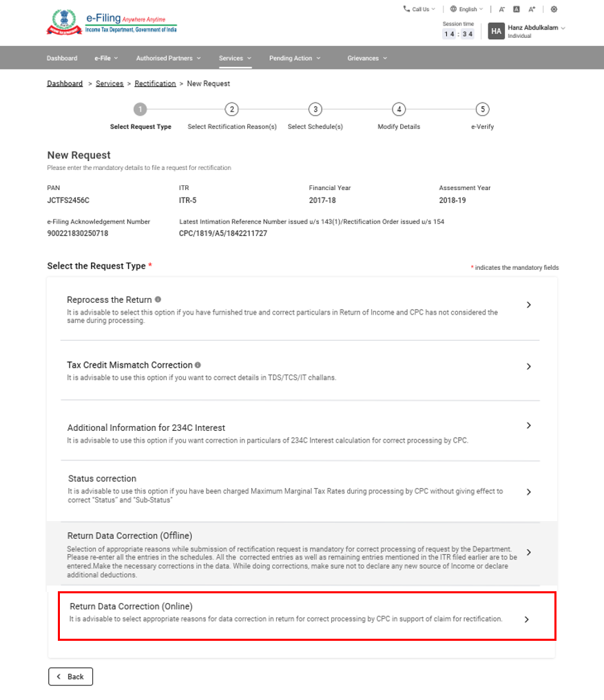The height and width of the screenshot is (700, 604).
Task: Increase the page font size
Action: [x=532, y=10]
